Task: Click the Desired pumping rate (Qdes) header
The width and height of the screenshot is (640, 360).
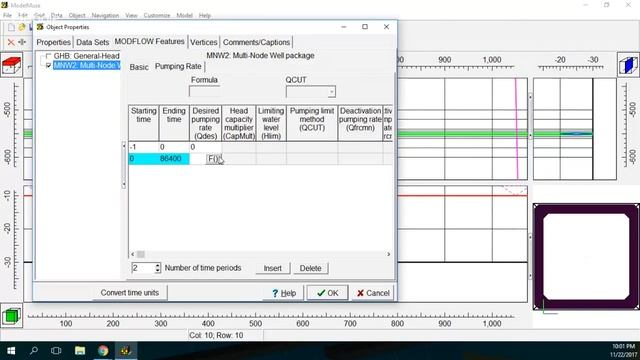Action: 205,123
